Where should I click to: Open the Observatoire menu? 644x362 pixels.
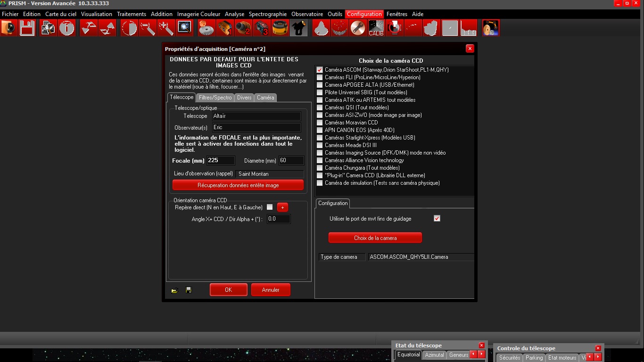(307, 14)
